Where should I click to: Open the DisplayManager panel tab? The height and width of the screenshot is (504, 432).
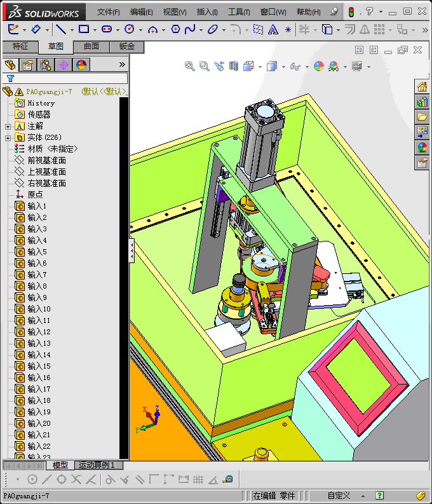pos(81,65)
